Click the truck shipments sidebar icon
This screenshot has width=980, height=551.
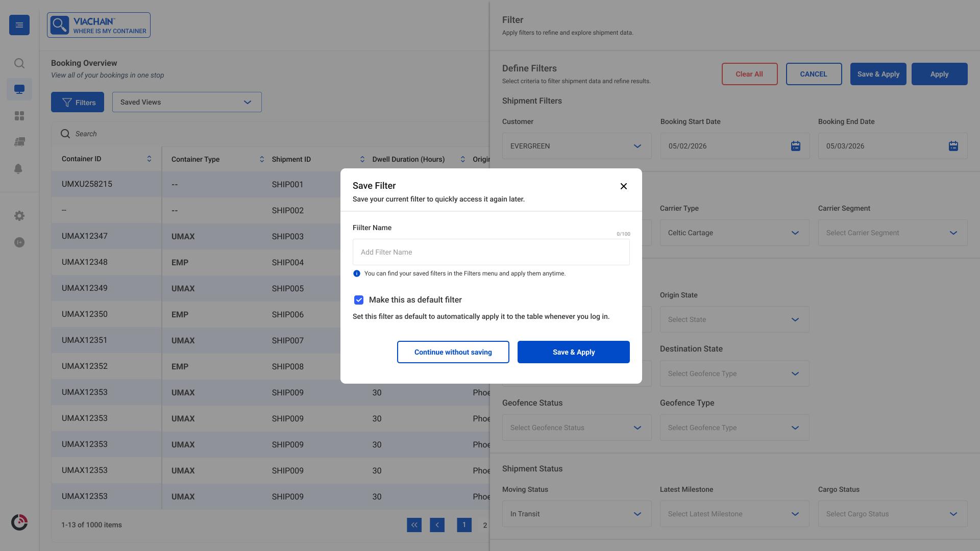[x=19, y=142]
